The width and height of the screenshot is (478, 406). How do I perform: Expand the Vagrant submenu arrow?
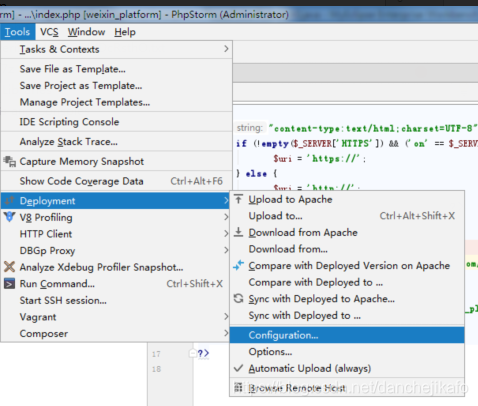226,316
